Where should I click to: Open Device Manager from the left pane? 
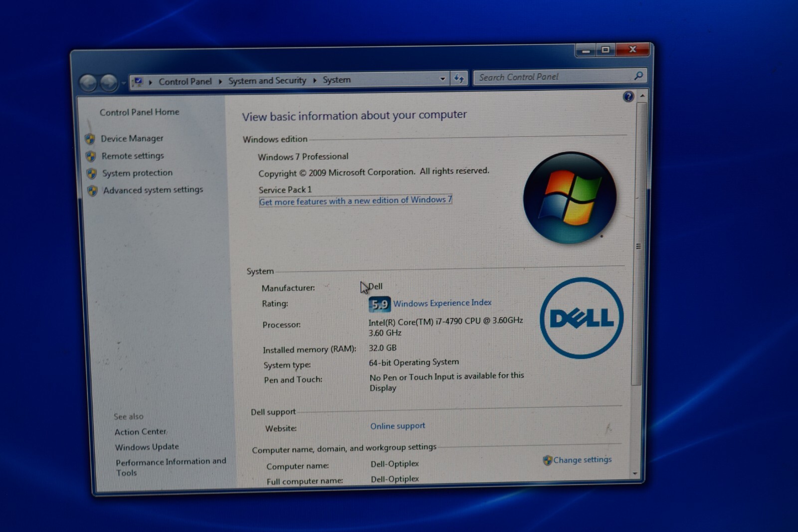point(132,139)
